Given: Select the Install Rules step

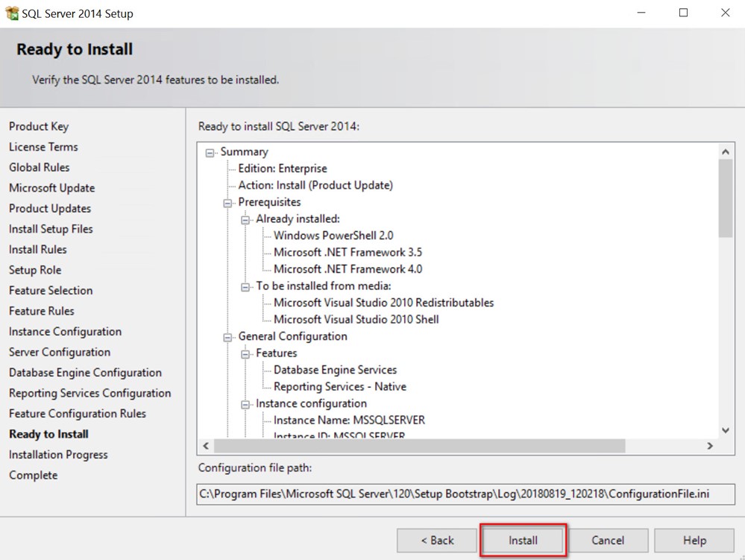Looking at the screenshot, I should pos(37,249).
